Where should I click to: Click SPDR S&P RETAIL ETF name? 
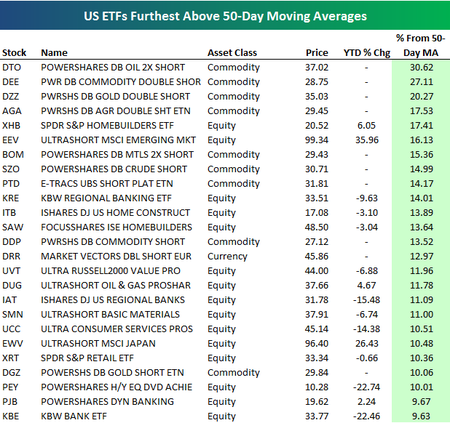87,358
